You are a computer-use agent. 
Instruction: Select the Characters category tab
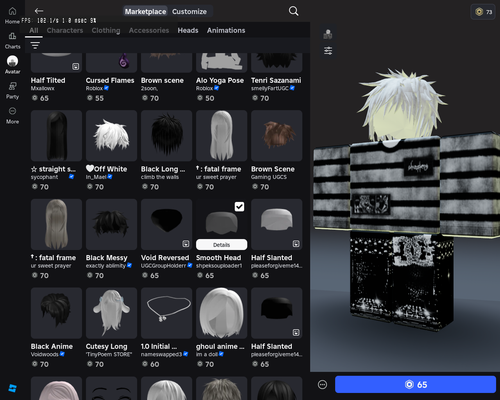(x=65, y=30)
